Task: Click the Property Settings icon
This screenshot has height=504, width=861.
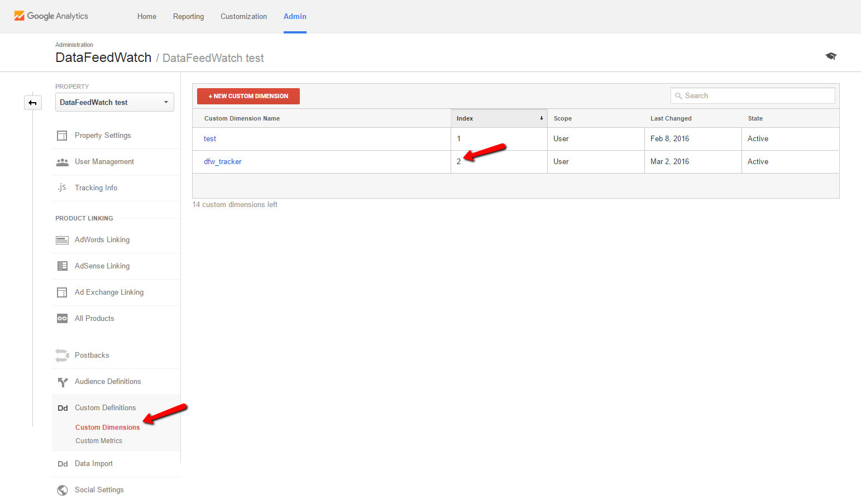Action: pos(62,136)
